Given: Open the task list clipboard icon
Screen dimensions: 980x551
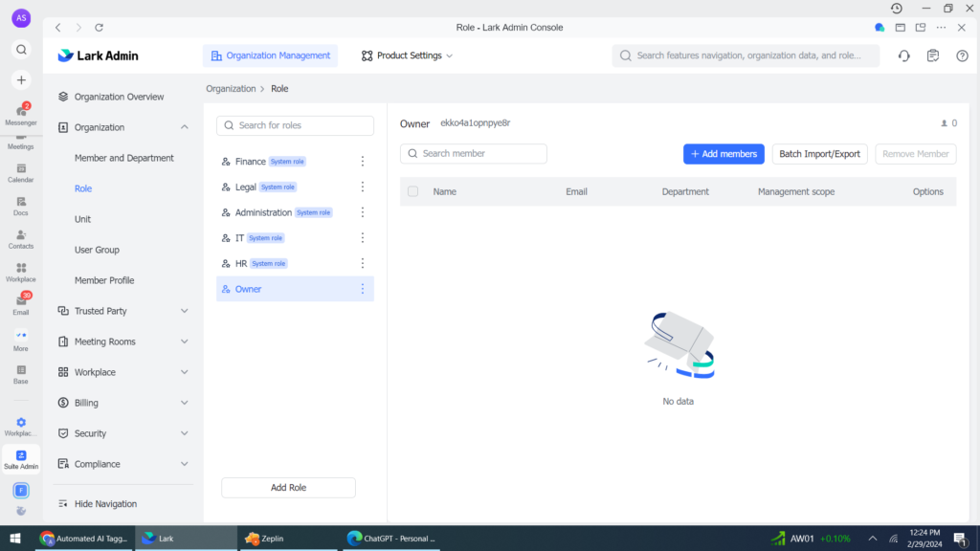Looking at the screenshot, I should coord(933,55).
